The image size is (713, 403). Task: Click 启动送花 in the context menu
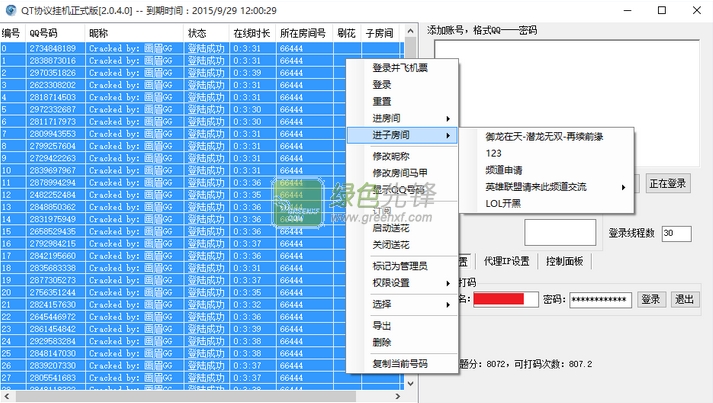(x=402, y=228)
